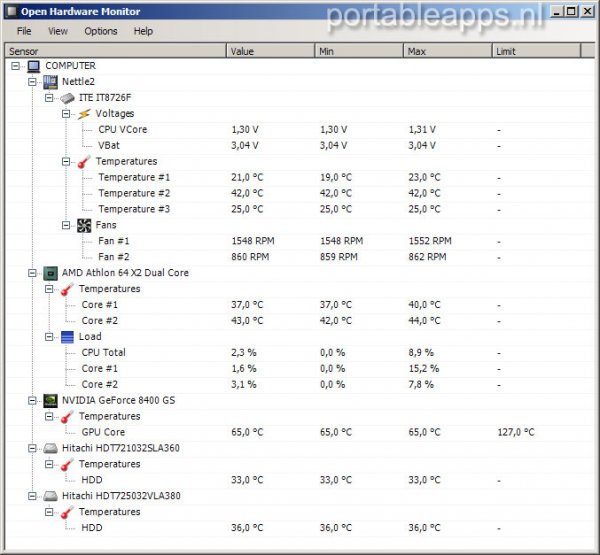Viewport: 600px width, 555px height.
Task: Maximize the Open Hardware Monitor window
Action: click(x=571, y=11)
